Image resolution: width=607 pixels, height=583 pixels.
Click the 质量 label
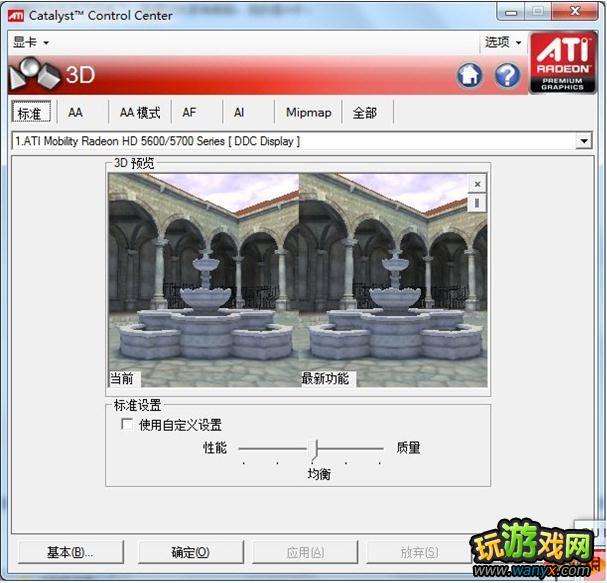[x=408, y=448]
